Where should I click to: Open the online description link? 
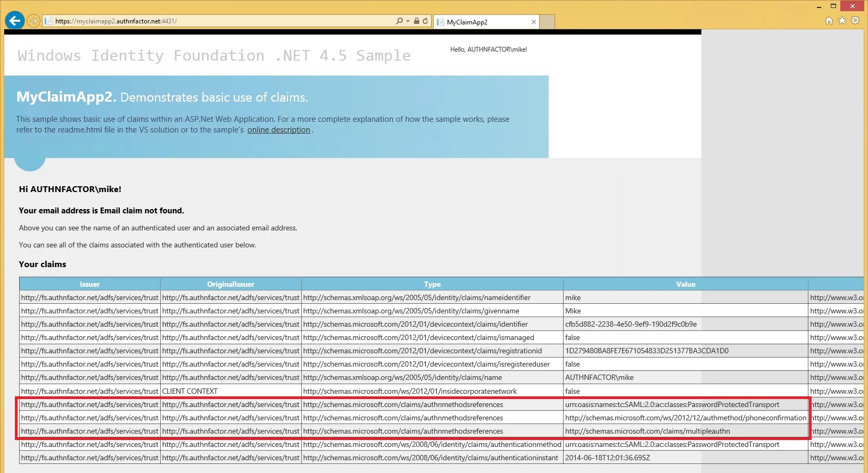click(x=278, y=130)
